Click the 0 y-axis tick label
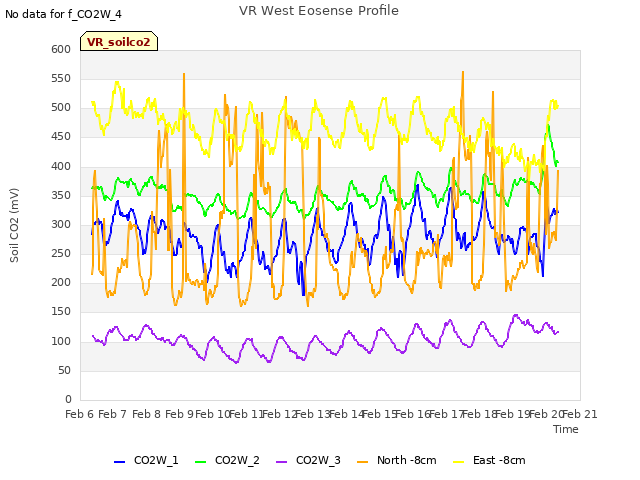 [68, 400]
